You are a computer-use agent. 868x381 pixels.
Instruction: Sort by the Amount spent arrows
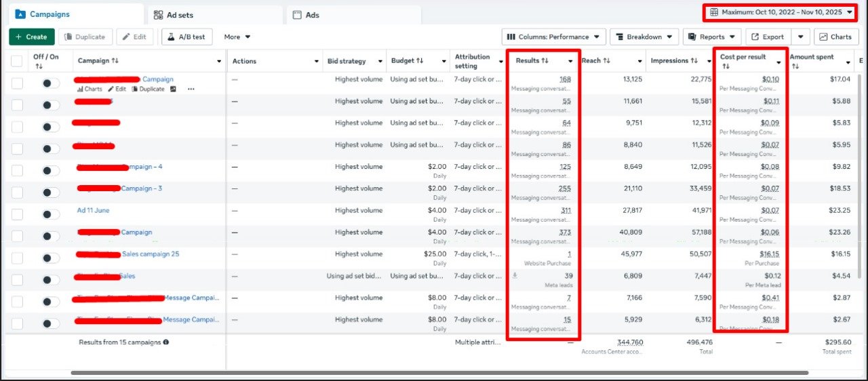(795, 66)
